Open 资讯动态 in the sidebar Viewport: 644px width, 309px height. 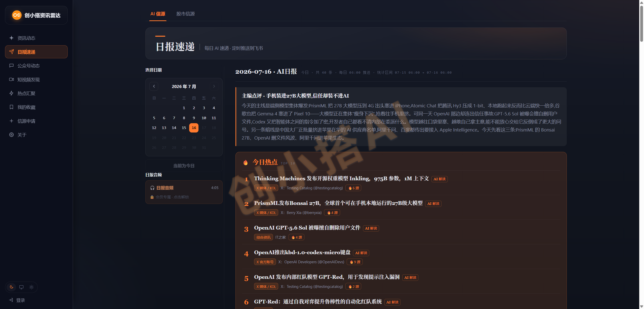tap(36, 38)
